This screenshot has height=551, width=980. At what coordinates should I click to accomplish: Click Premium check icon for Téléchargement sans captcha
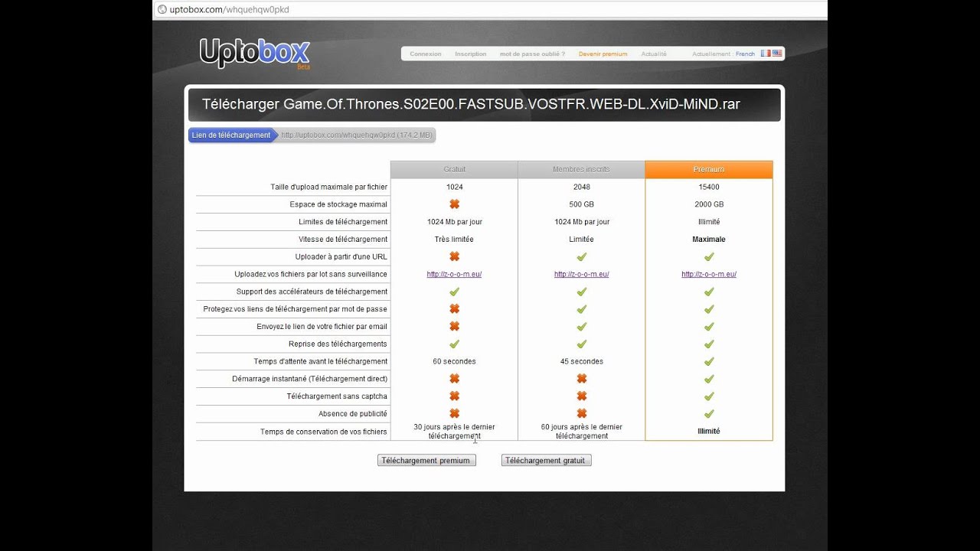(x=709, y=396)
